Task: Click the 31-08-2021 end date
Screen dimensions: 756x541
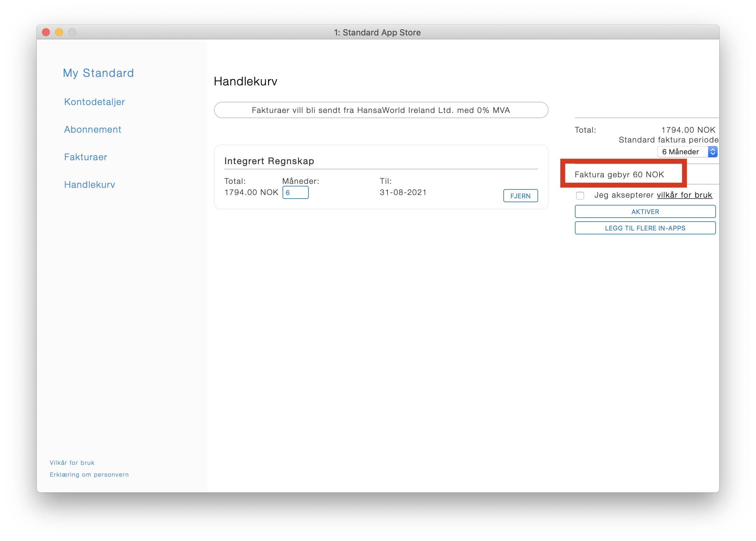Action: coord(403,192)
